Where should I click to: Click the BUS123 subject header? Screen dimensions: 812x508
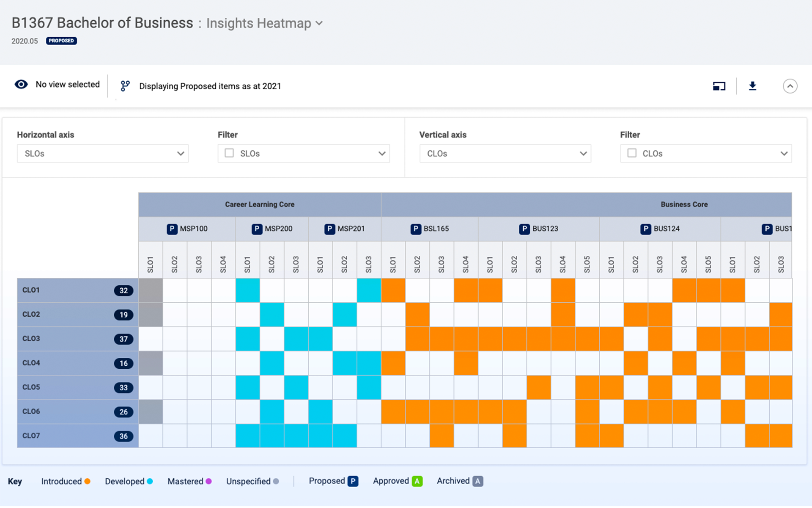[539, 229]
